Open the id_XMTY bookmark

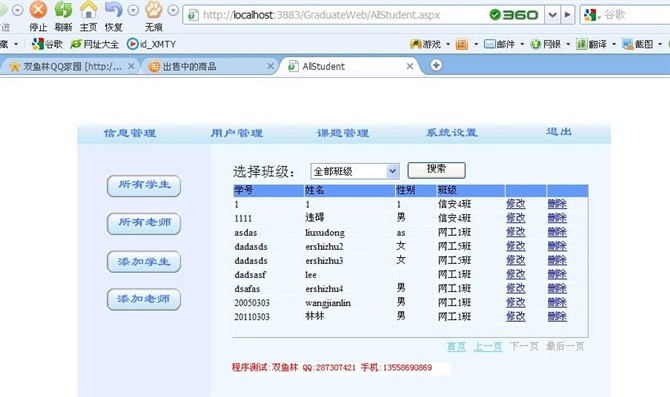click(152, 44)
